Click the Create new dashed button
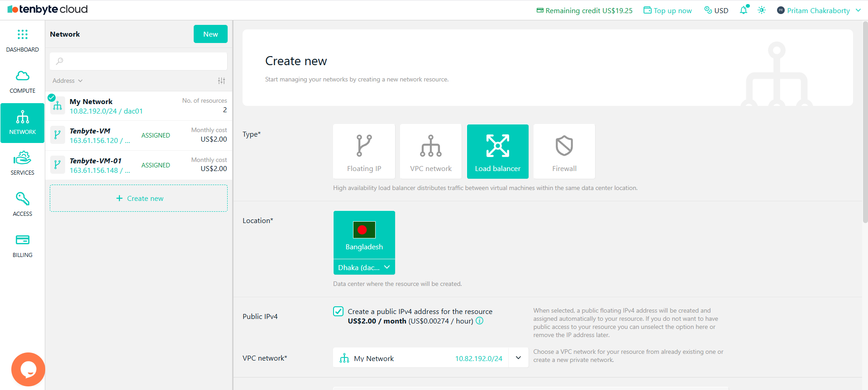This screenshot has height=390, width=868. click(x=138, y=198)
